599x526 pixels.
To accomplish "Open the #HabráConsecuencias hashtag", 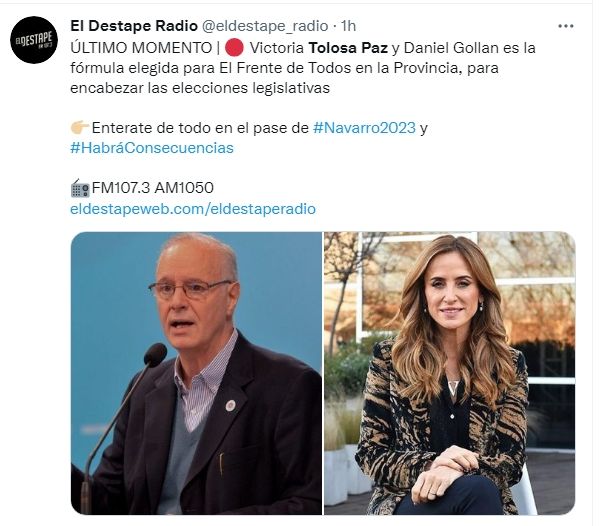I will [x=152, y=148].
